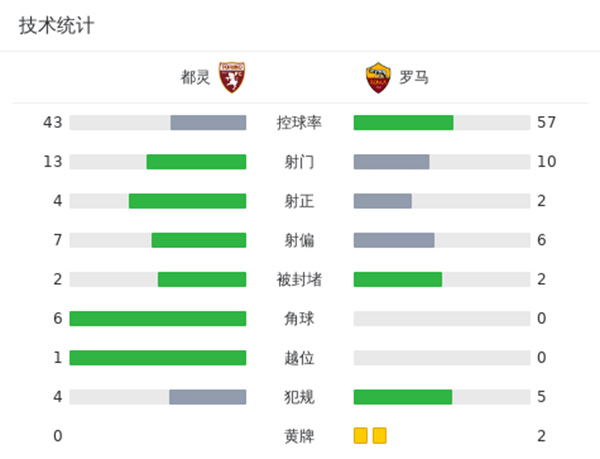This screenshot has height=459, width=600.
Task: Click Roma's green 犯规 bar
Action: [x=403, y=397]
